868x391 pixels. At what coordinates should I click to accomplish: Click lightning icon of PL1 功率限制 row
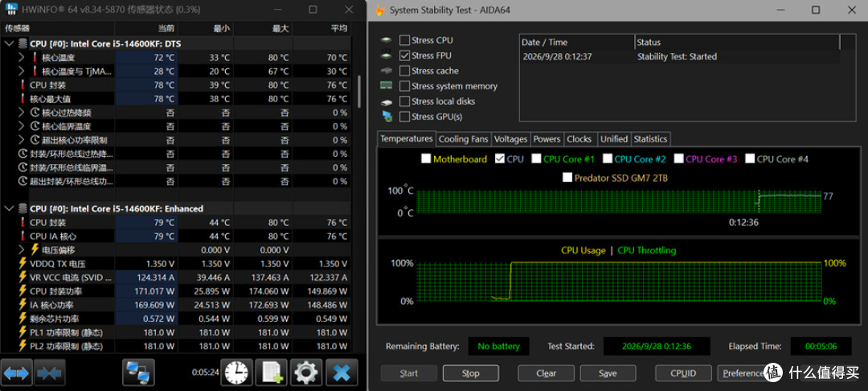tap(23, 332)
